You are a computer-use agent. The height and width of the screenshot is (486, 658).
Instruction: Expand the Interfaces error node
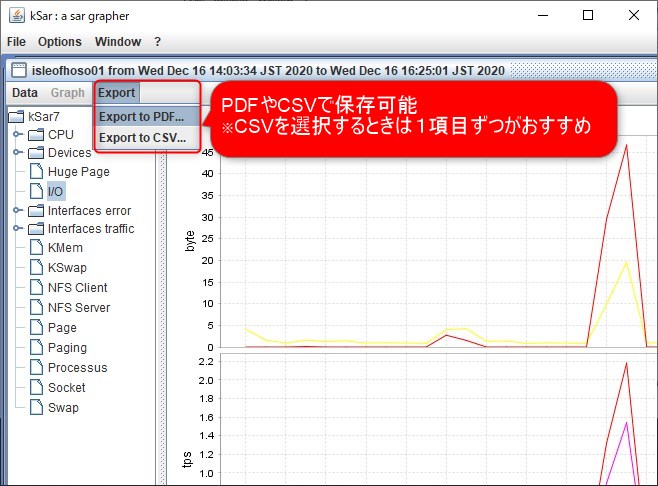click(17, 210)
